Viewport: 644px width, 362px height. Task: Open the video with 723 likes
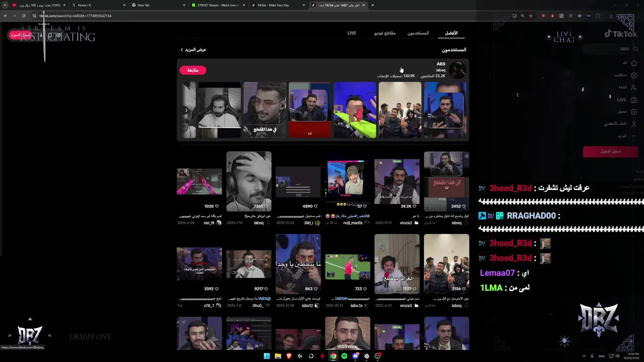pos(348,264)
